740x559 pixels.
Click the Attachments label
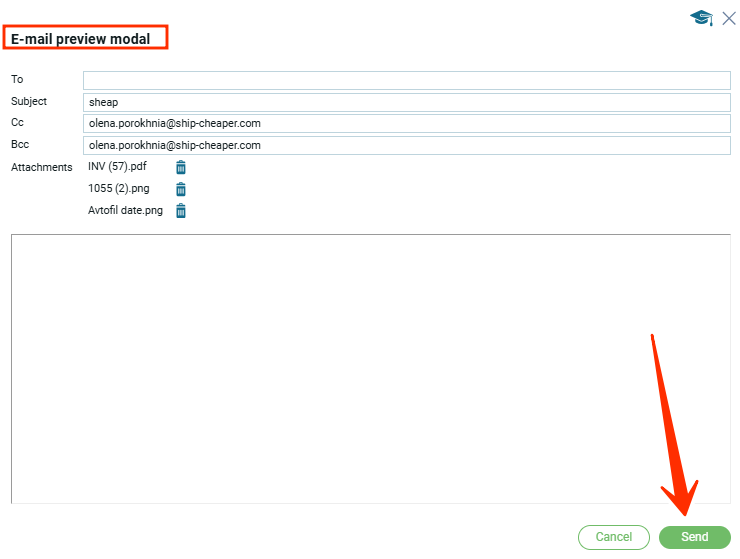pyautogui.click(x=41, y=167)
